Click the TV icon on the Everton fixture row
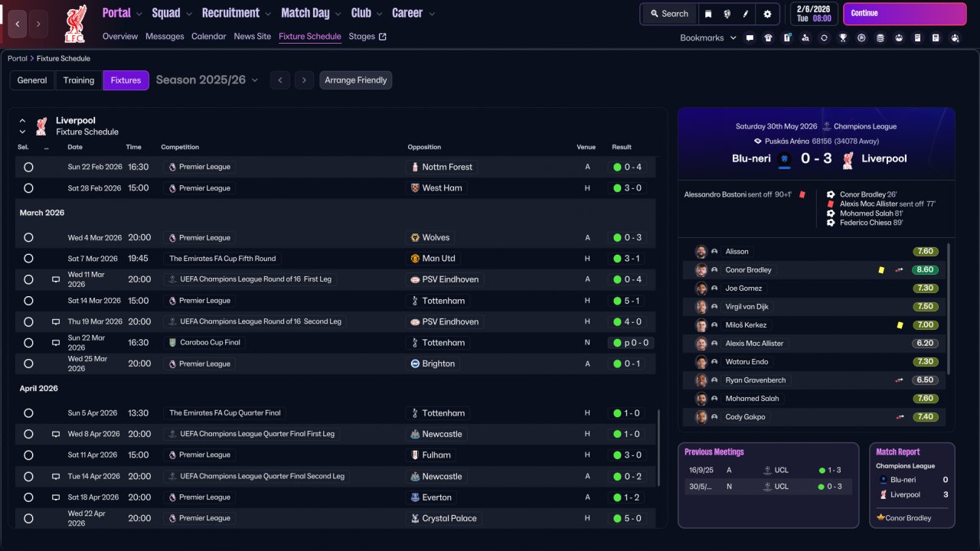The height and width of the screenshot is (551, 980). [x=56, y=497]
